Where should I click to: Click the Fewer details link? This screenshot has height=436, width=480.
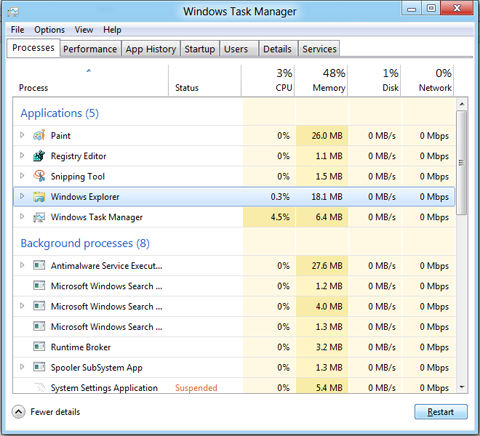click(55, 412)
